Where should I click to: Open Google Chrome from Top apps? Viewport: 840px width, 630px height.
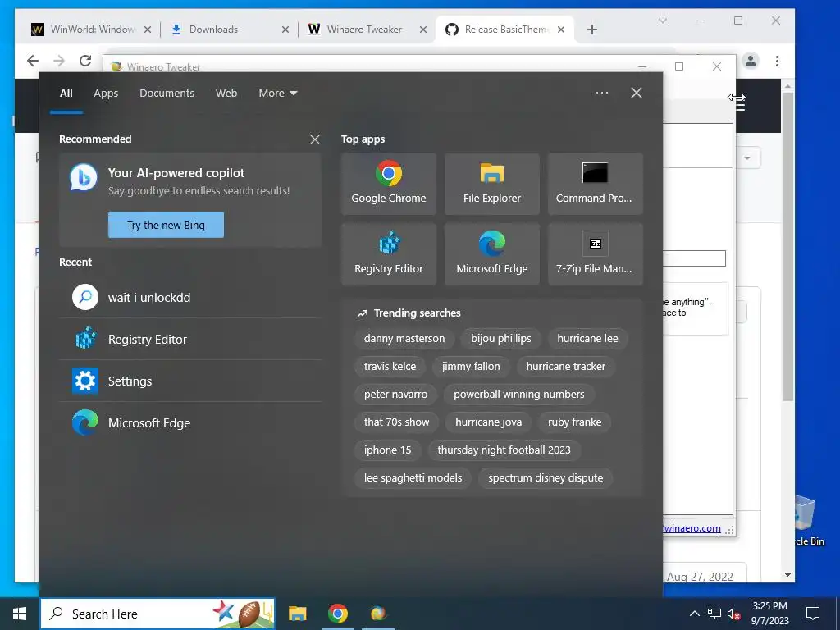click(388, 184)
